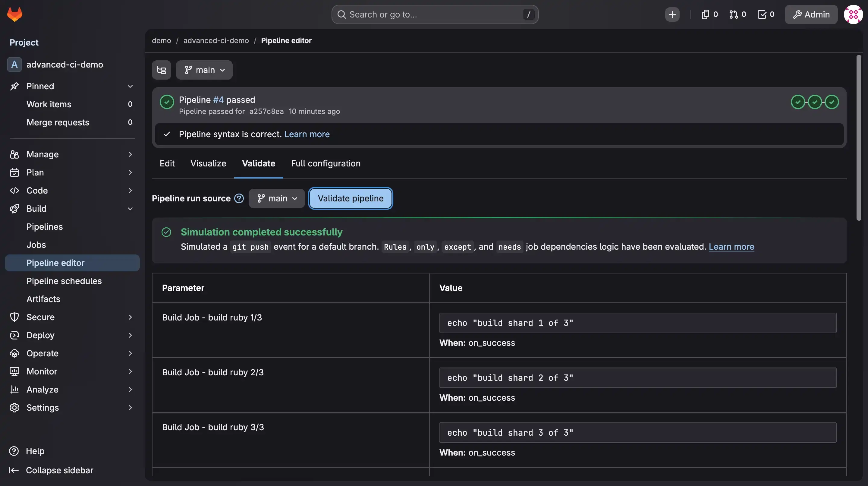The height and width of the screenshot is (486, 868).
Task: Click the Operate icon in sidebar
Action: (14, 353)
